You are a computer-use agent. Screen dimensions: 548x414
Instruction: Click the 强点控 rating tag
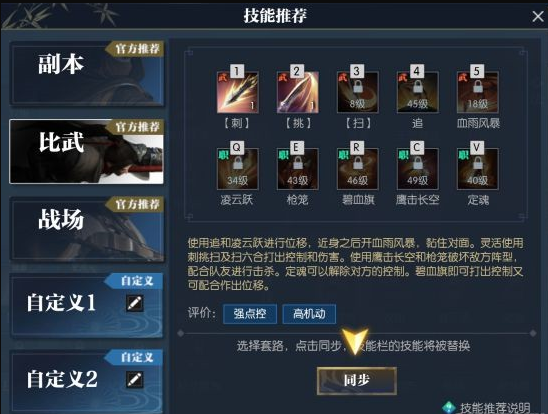click(x=250, y=314)
